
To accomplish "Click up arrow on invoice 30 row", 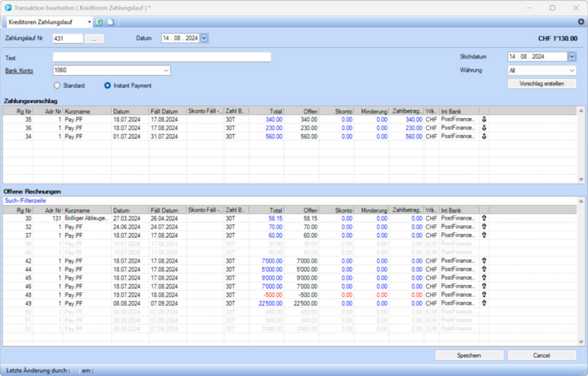I will tap(484, 218).
